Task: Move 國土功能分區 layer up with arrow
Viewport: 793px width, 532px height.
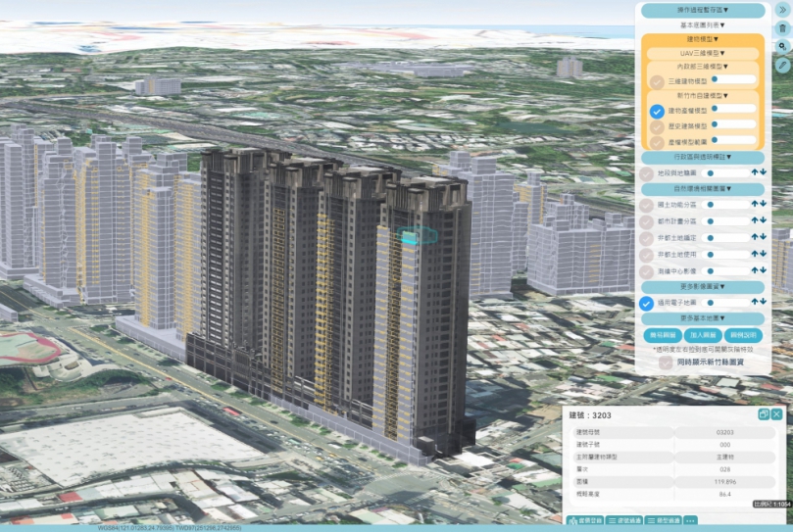Action: [754, 205]
